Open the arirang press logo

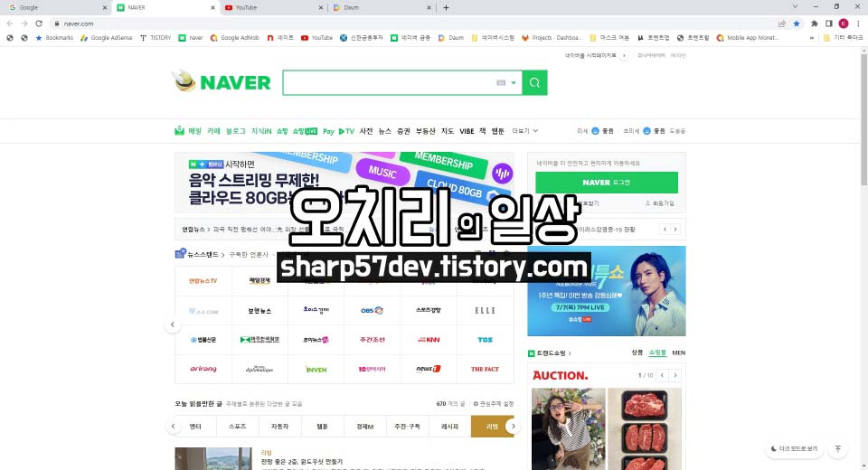pyautogui.click(x=203, y=370)
